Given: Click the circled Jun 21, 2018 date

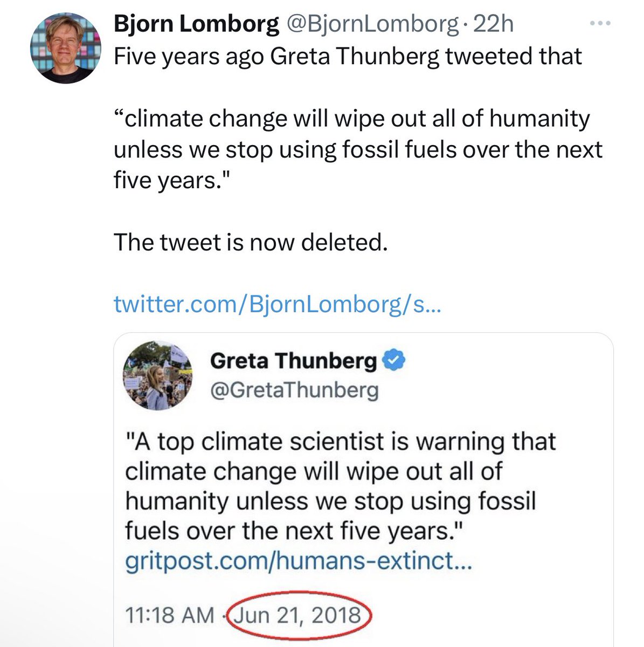Looking at the screenshot, I should point(299,615).
